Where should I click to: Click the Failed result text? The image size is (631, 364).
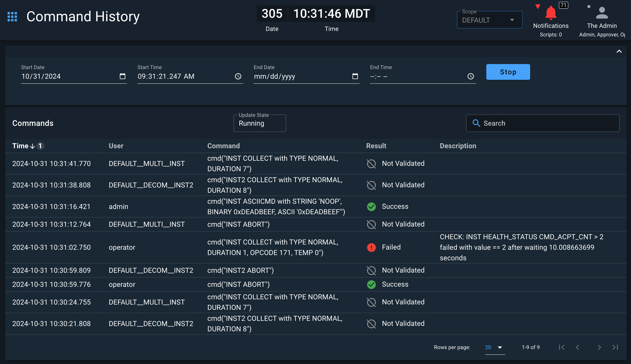(391, 247)
